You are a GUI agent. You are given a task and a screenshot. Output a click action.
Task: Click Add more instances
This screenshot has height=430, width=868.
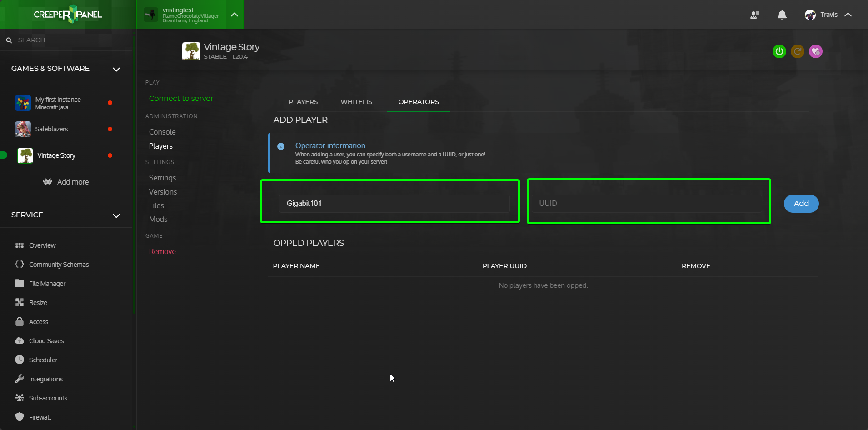tap(66, 182)
